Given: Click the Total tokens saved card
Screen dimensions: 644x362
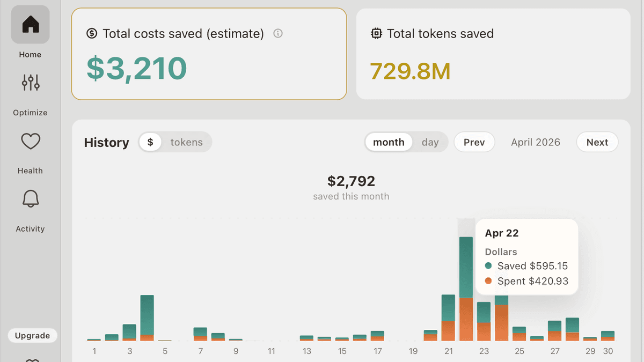Looking at the screenshot, I should coord(493,54).
